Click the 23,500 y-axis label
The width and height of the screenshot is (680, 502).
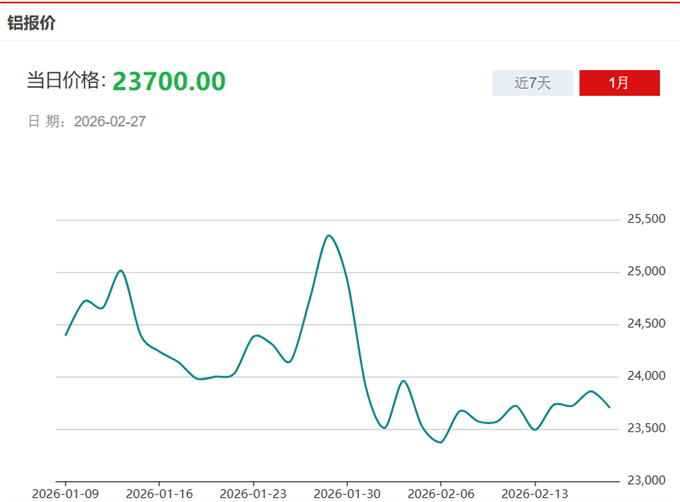point(645,429)
